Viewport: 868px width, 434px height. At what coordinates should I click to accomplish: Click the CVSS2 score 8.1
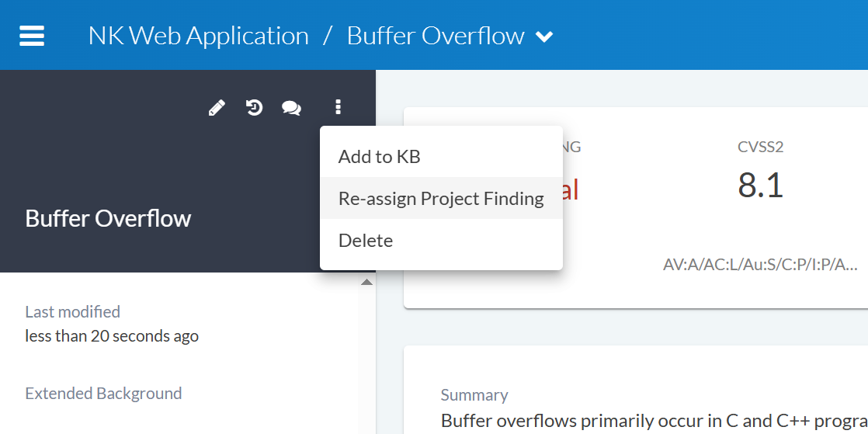click(x=760, y=185)
